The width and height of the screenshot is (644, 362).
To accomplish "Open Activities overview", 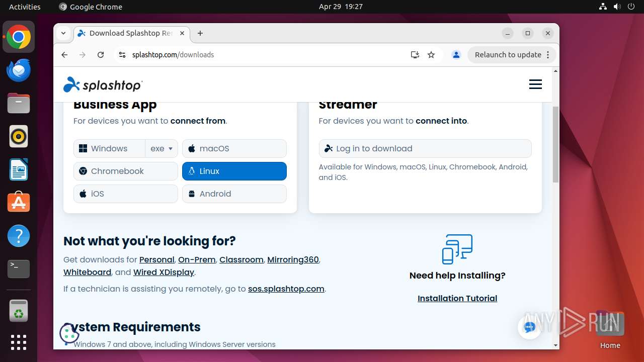I will pyautogui.click(x=25, y=7).
